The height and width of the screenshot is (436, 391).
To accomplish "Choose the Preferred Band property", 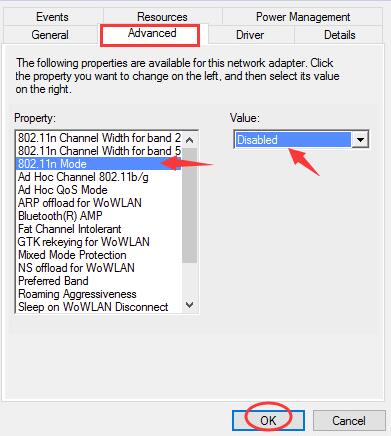I will 53,281.
